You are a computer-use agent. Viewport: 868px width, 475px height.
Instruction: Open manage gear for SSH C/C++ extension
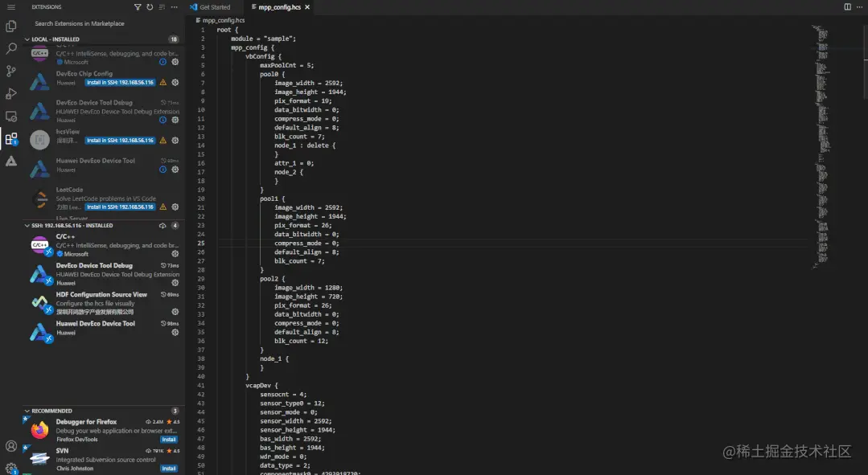point(175,254)
